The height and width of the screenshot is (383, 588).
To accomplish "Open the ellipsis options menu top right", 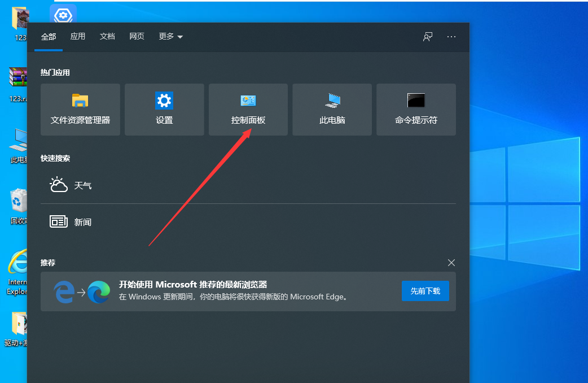I will [451, 36].
